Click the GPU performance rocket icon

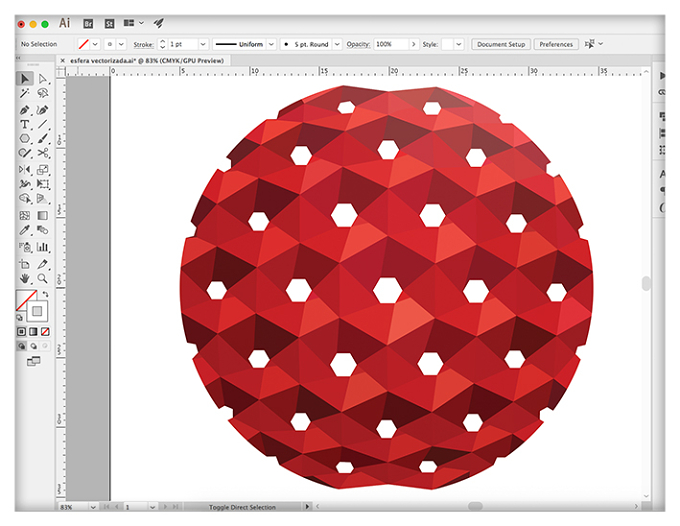click(x=159, y=23)
